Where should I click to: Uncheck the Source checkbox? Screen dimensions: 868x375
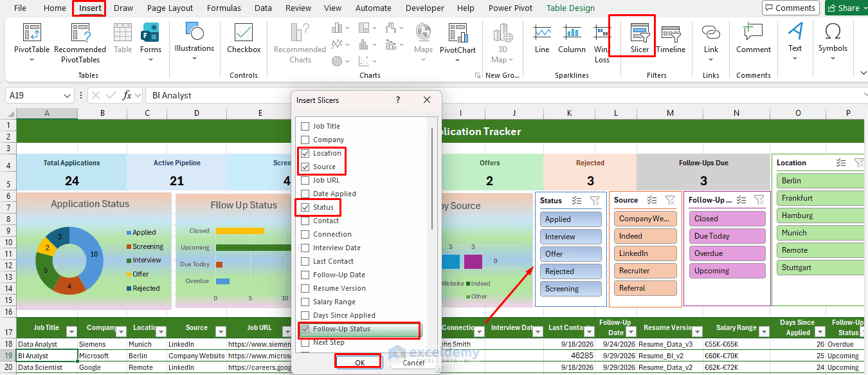pos(305,167)
